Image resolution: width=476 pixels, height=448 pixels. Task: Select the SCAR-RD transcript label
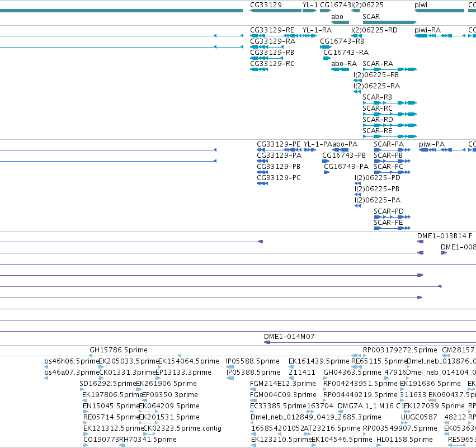[378, 120]
